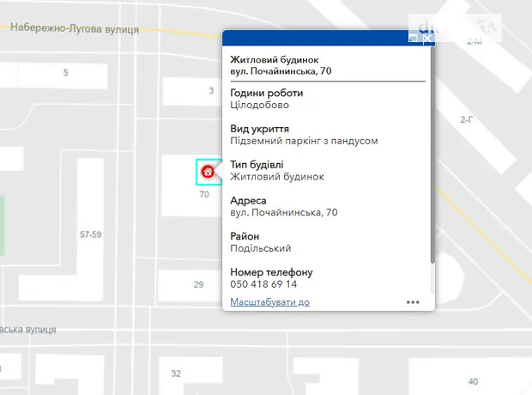Click the 'Подільський' district value
The height and width of the screenshot is (395, 532).
[x=261, y=248]
